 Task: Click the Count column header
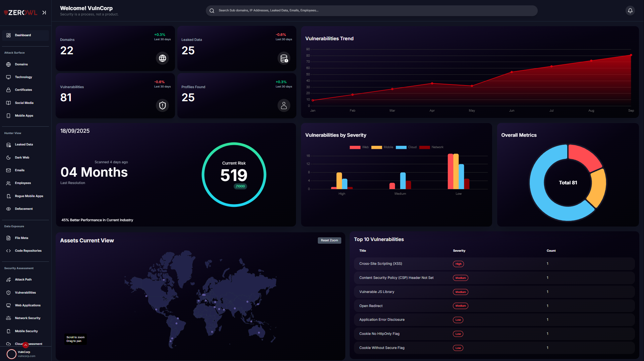(x=551, y=251)
